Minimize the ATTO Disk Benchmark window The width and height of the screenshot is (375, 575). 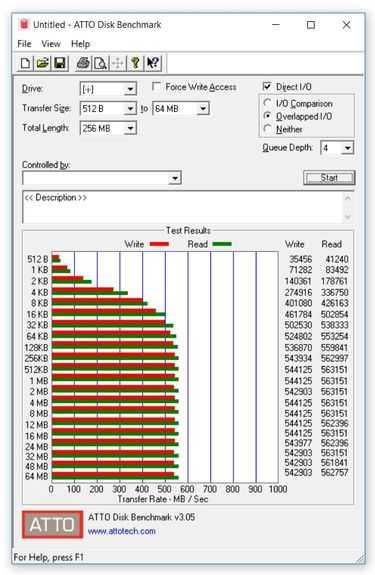pyautogui.click(x=276, y=25)
